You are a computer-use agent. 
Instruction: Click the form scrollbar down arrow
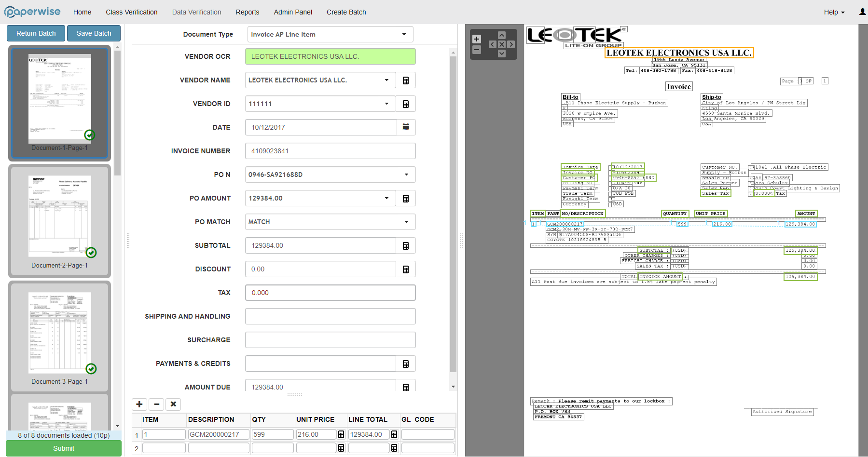tap(453, 387)
